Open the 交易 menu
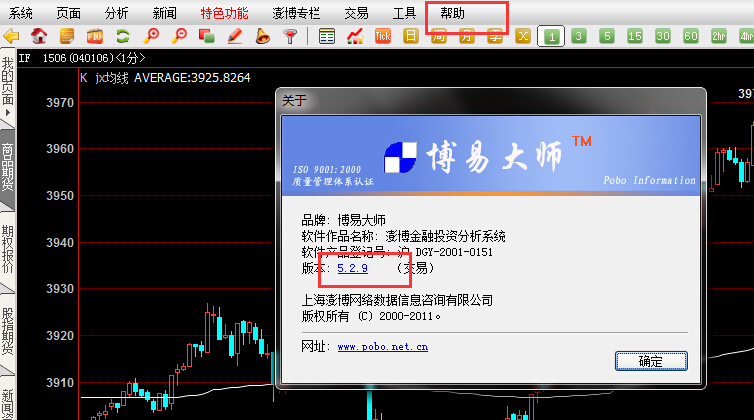Screen dimensions: 754x420 355,14
